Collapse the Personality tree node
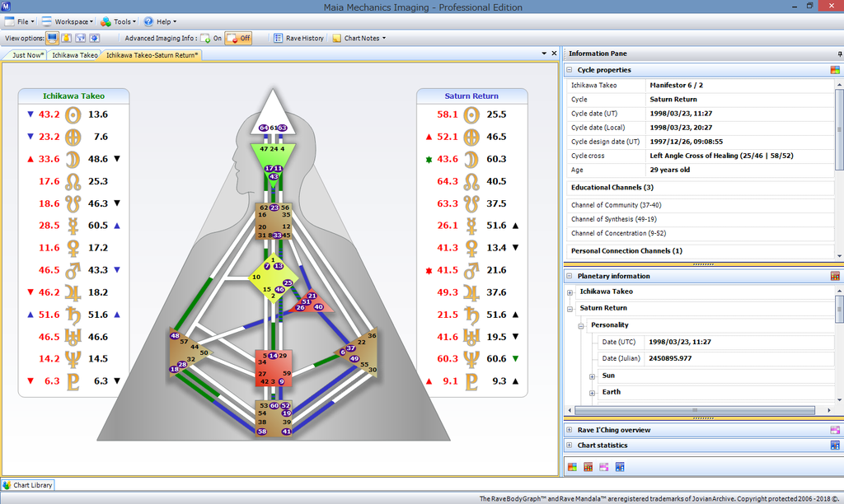This screenshot has height=504, width=844. (x=581, y=326)
